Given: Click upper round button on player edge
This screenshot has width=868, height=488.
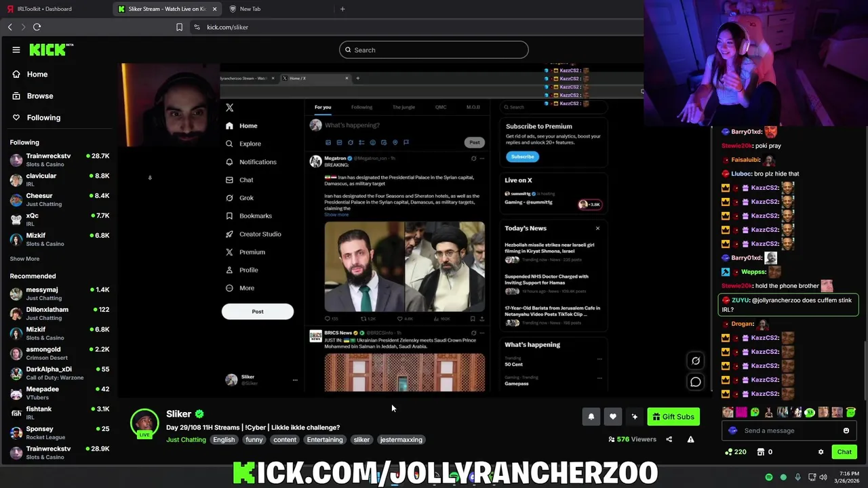Looking at the screenshot, I should coord(696,361).
